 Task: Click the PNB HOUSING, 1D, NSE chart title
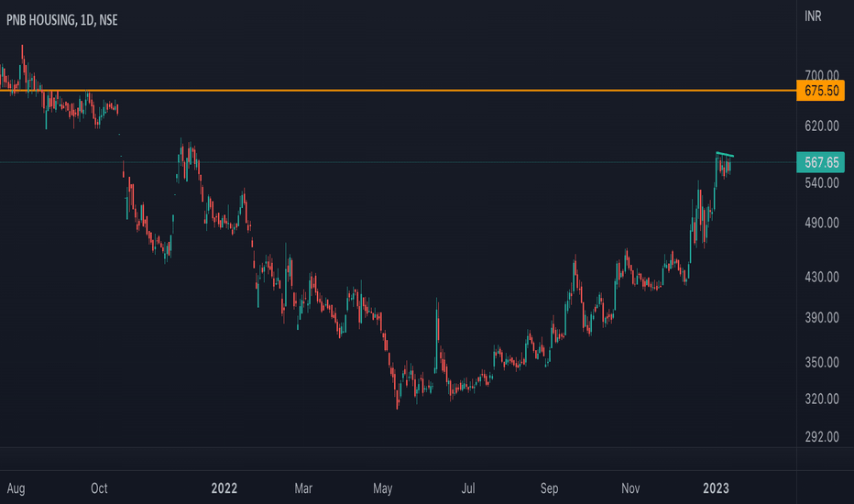(x=61, y=20)
